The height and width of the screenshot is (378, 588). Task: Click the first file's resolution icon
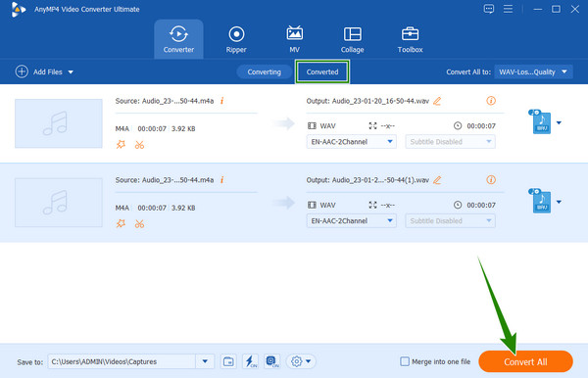click(372, 126)
